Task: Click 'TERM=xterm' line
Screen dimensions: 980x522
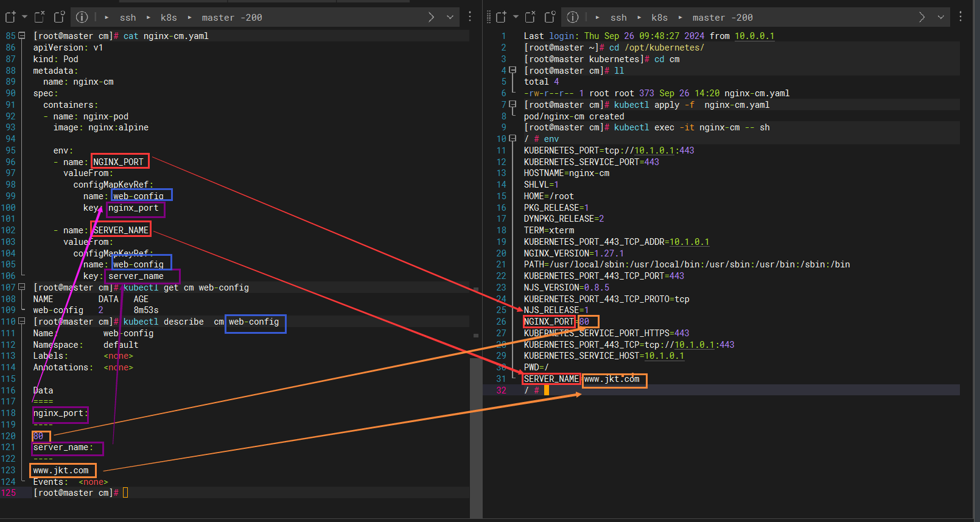Action: [x=549, y=230]
